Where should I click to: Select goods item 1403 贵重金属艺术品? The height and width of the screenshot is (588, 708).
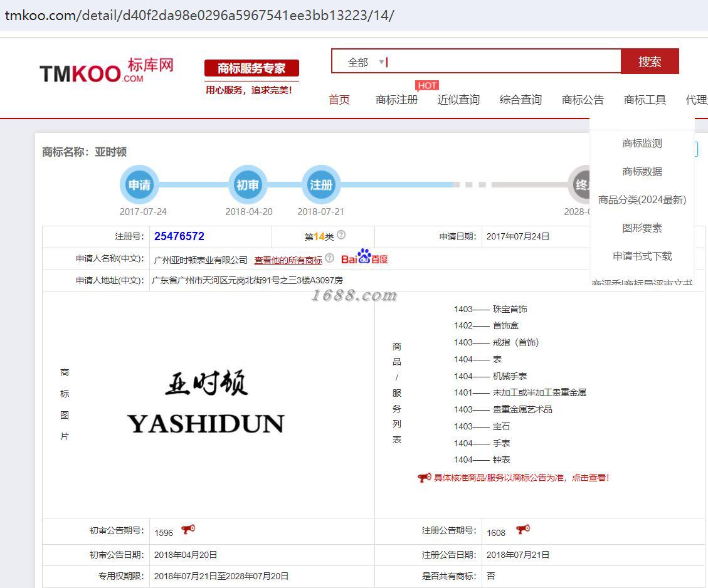pyautogui.click(x=503, y=409)
